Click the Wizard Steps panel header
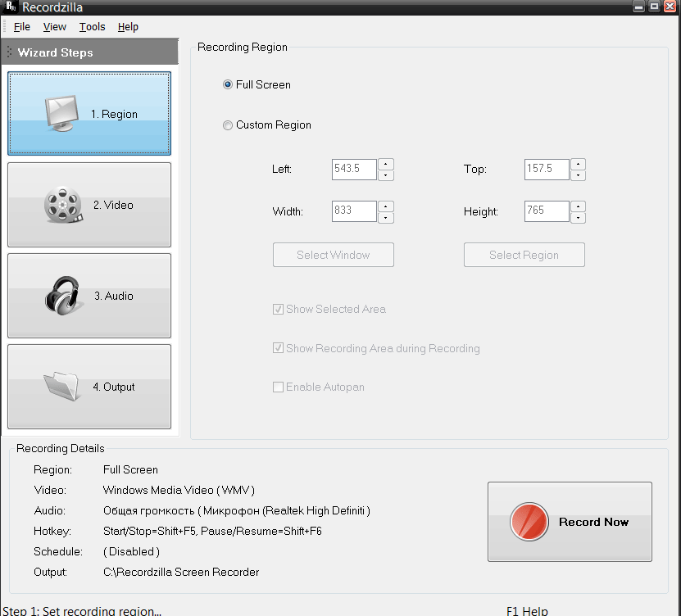The width and height of the screenshot is (681, 616). pos(90,52)
